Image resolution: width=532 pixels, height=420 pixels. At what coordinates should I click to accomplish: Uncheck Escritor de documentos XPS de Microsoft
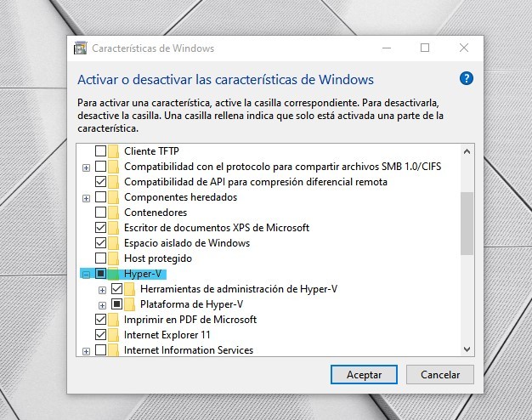(x=101, y=228)
